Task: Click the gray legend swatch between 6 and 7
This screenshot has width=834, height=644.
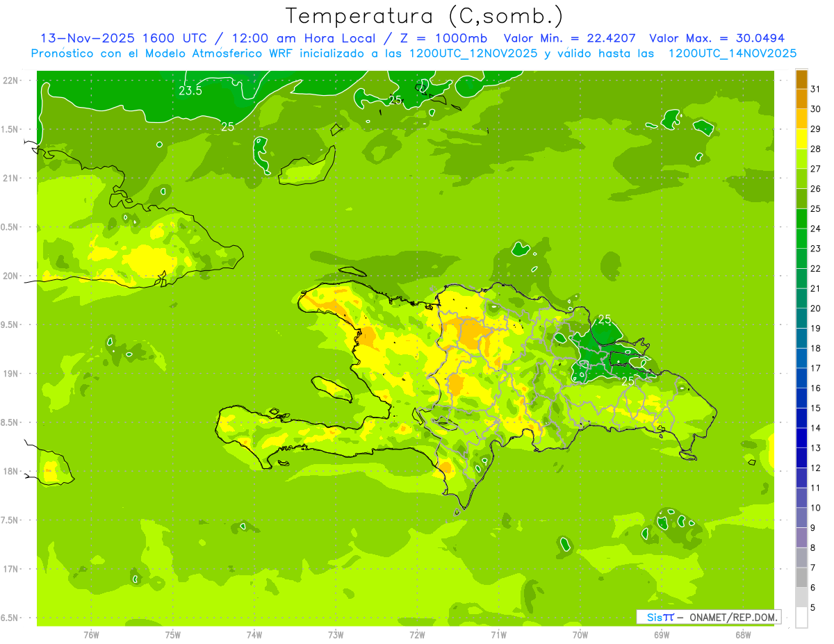Action: [x=801, y=577]
